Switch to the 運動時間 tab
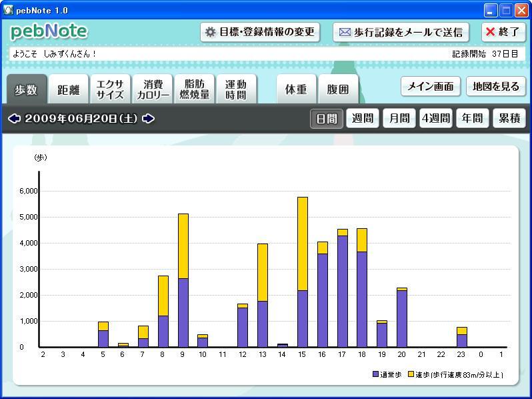 236,89
